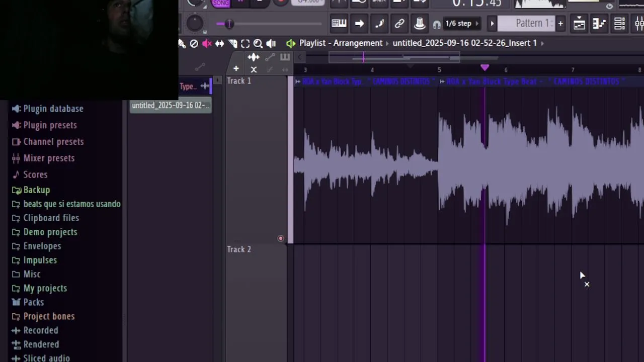Select untitled_2025-09-16 02-... picker item

coord(171,106)
